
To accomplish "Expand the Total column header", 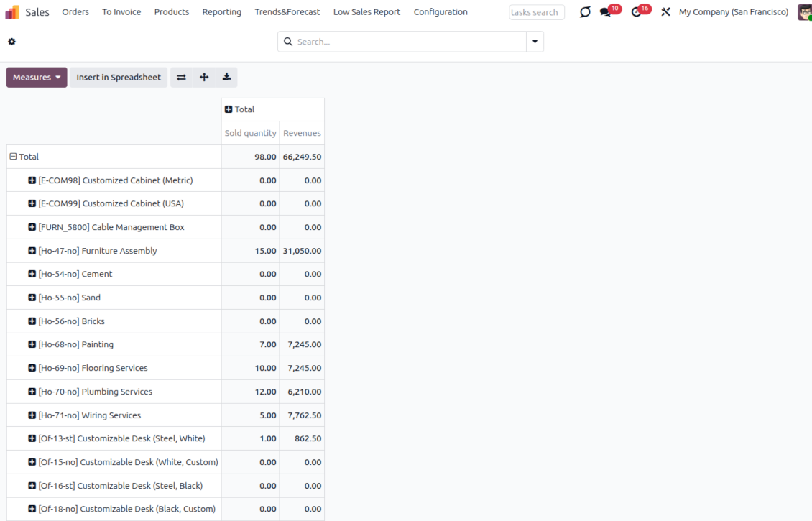I will point(228,109).
